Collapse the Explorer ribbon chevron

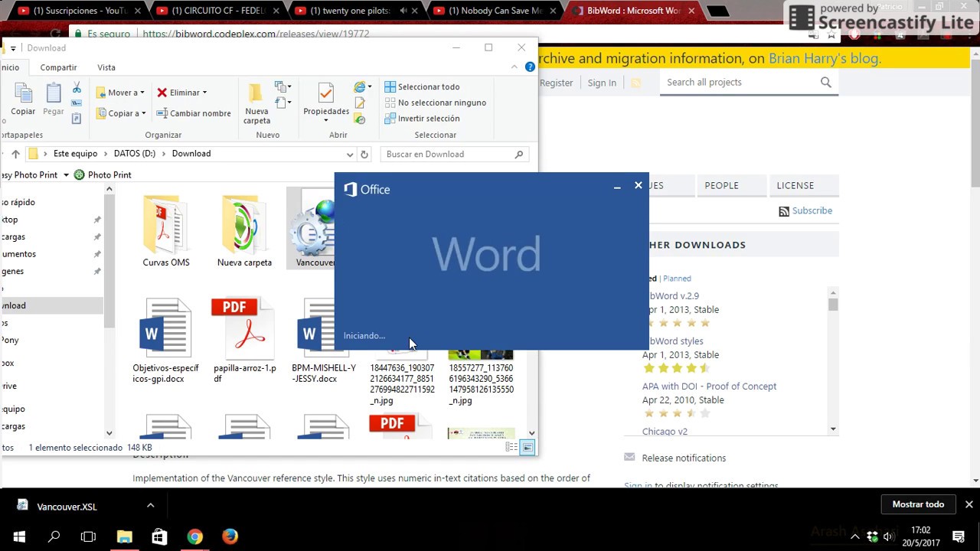pos(514,67)
